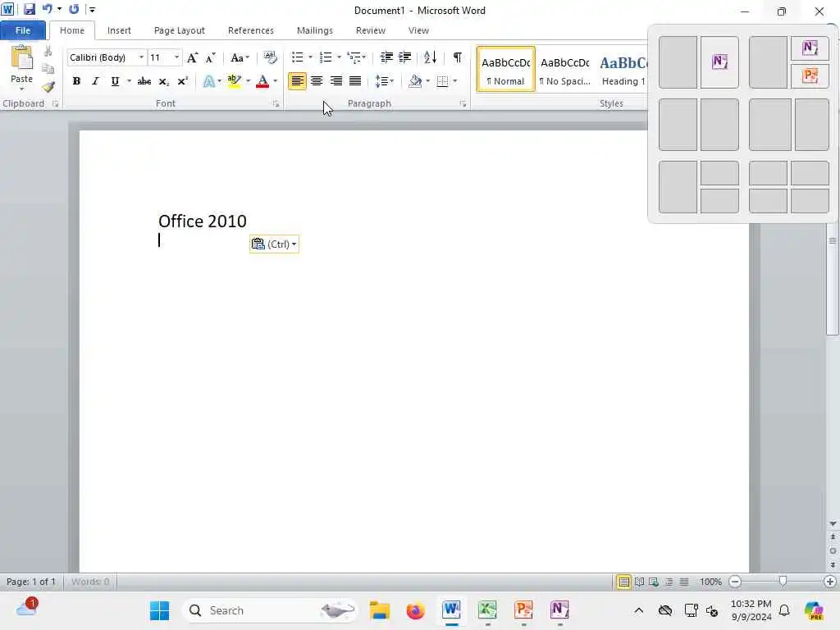Viewport: 840px width, 630px height.
Task: Open Excel from the taskbar
Action: click(x=487, y=610)
